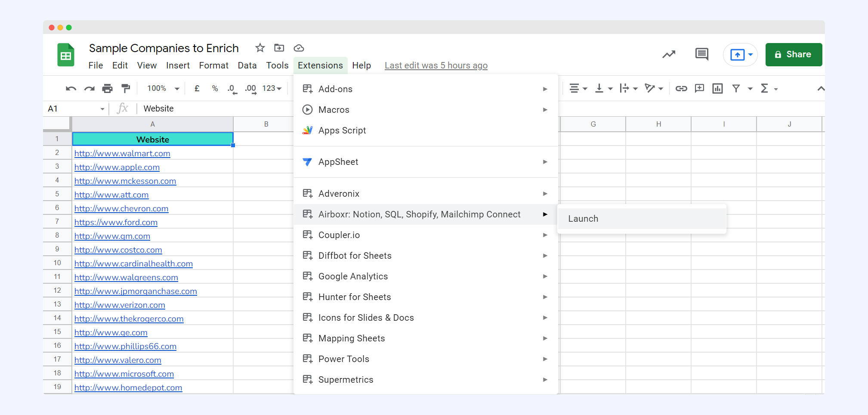Open the comment history icon
868x415 pixels.
[x=701, y=54]
